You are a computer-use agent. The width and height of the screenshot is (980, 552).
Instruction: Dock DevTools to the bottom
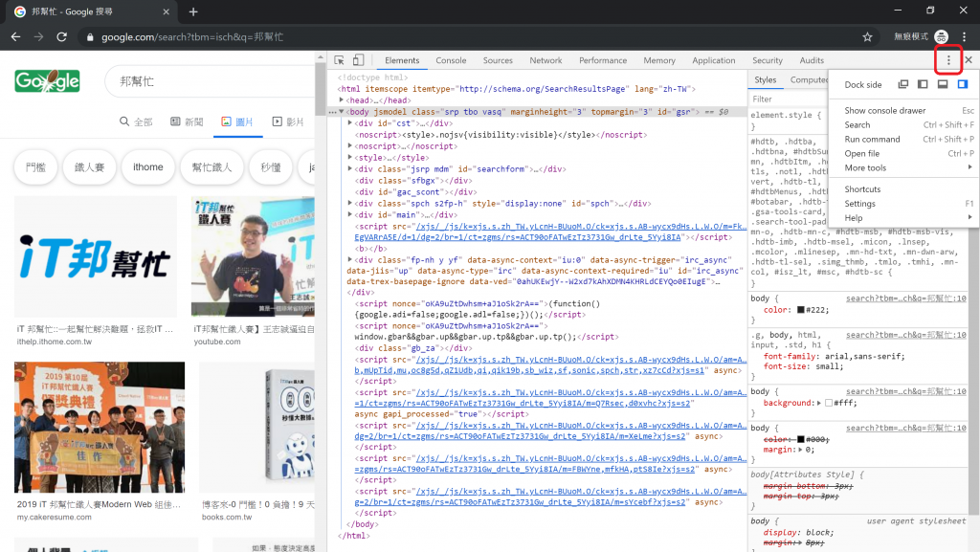point(943,84)
